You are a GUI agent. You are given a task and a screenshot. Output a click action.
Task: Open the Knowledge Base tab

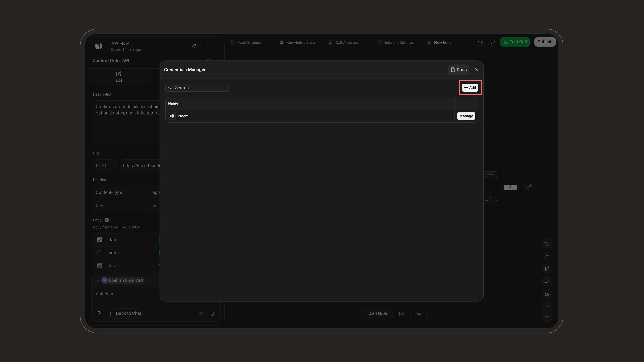(x=297, y=42)
